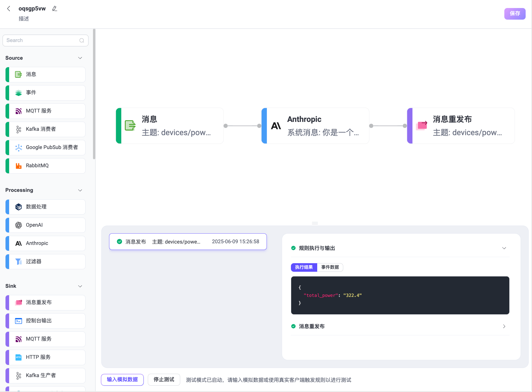The width and height of the screenshot is (532, 392).
Task: Switch to the 执行结果 tab
Action: click(x=304, y=267)
